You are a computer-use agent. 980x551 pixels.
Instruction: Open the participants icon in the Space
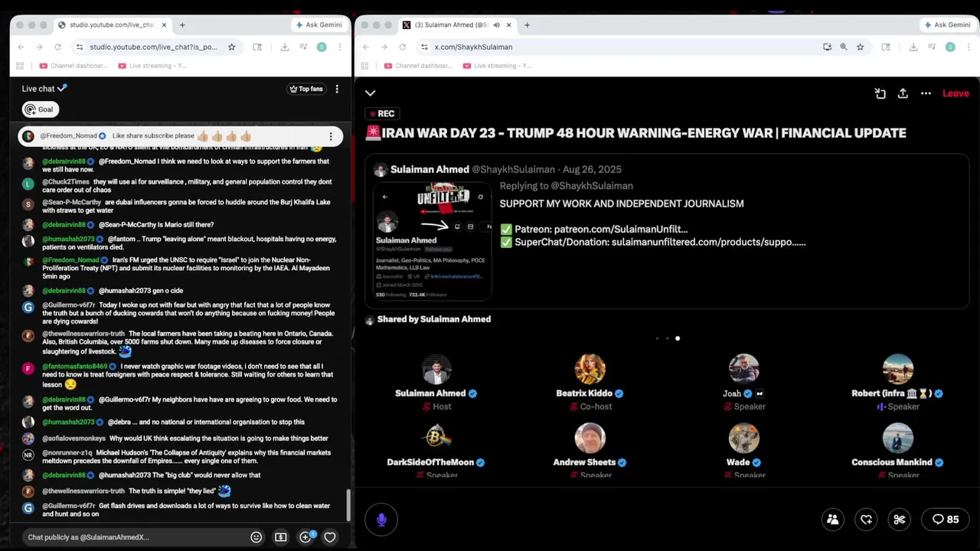[x=833, y=520]
